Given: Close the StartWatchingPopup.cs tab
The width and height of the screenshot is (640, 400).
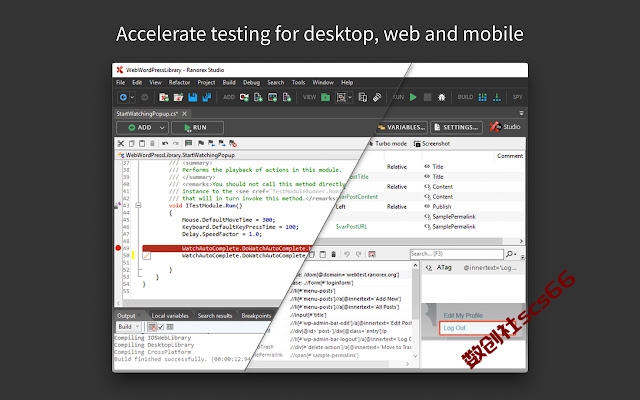Looking at the screenshot, I should click(184, 113).
